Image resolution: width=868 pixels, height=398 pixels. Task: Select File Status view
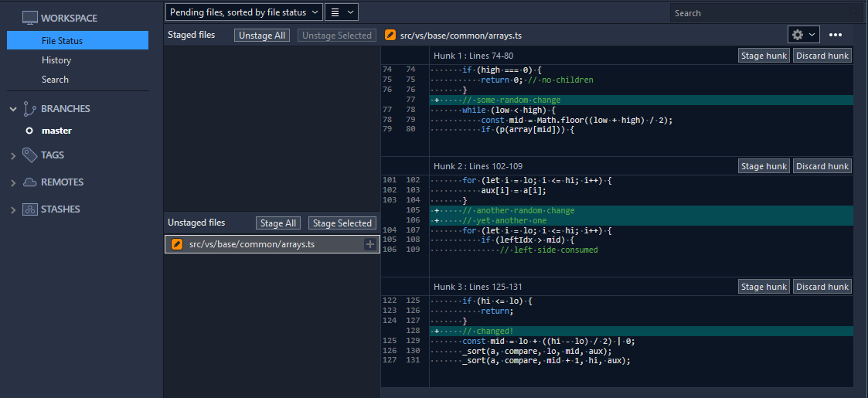tap(77, 40)
